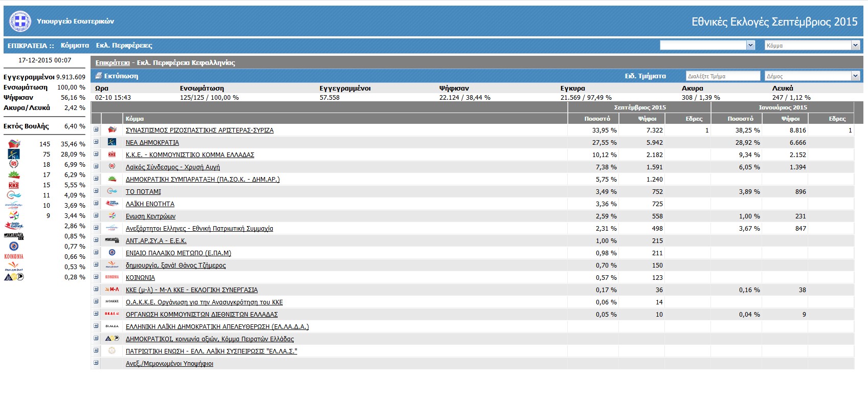The image size is (868, 397).
Task: Click the timestamp 17-12-2015 00:07
Action: 44,60
